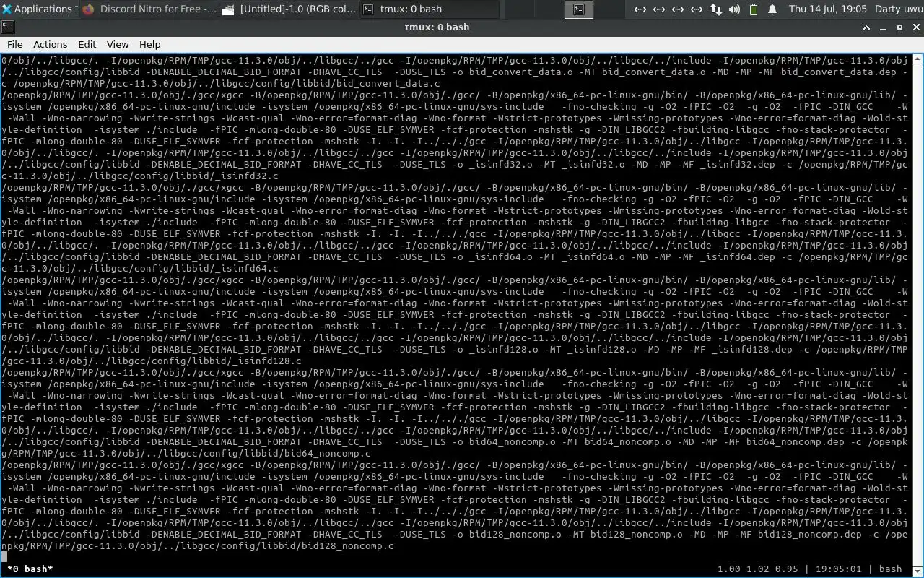Open the Darty uwu user menu
Screen dimensions: 924x578
click(898, 9)
